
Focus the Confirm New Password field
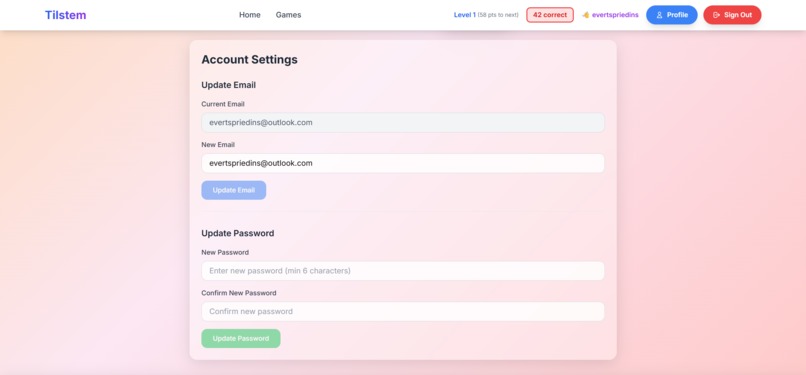click(x=403, y=311)
